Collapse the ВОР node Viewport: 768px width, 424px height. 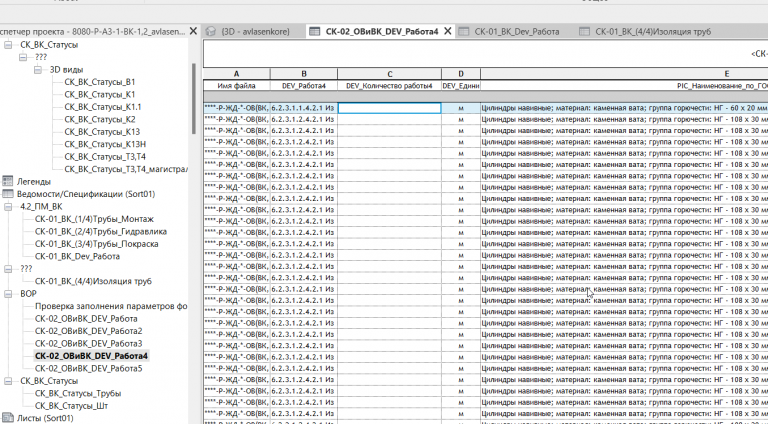8,294
